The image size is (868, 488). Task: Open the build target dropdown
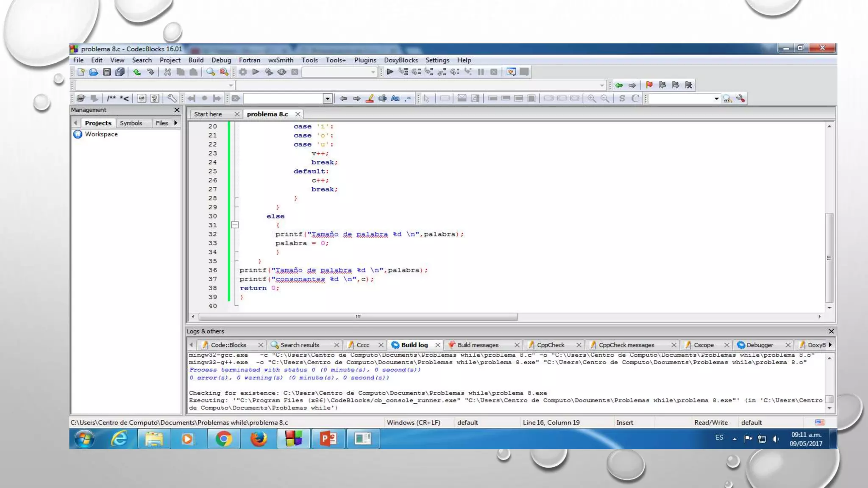click(x=373, y=72)
